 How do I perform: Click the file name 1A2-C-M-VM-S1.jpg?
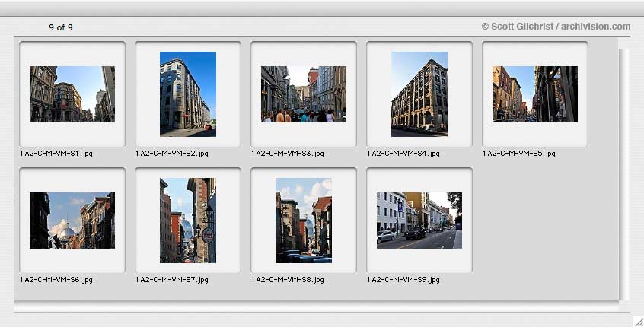pos(56,154)
